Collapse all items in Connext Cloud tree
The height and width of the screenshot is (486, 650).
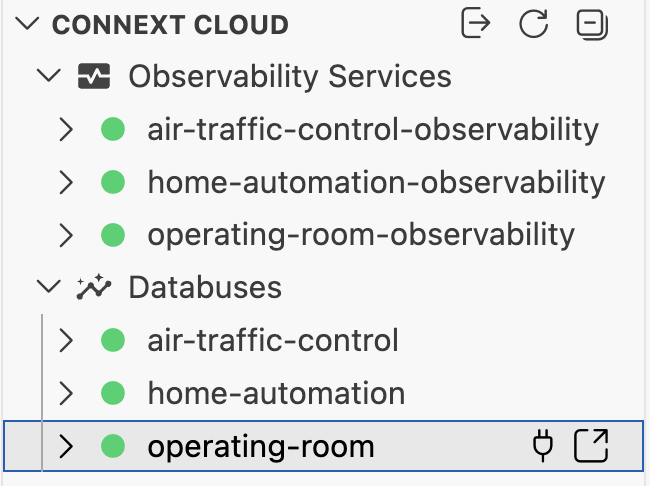tap(592, 24)
